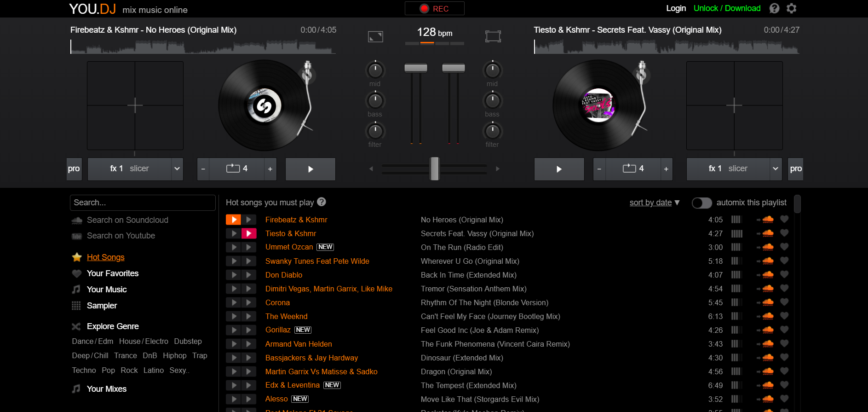The height and width of the screenshot is (412, 868).
Task: Open Explore Genre in the sidebar
Action: (x=113, y=326)
